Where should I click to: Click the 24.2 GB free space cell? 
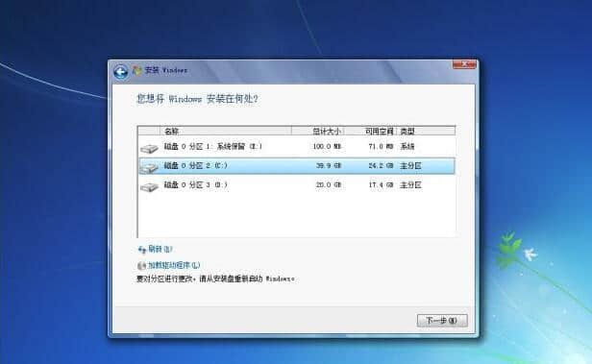(381, 165)
